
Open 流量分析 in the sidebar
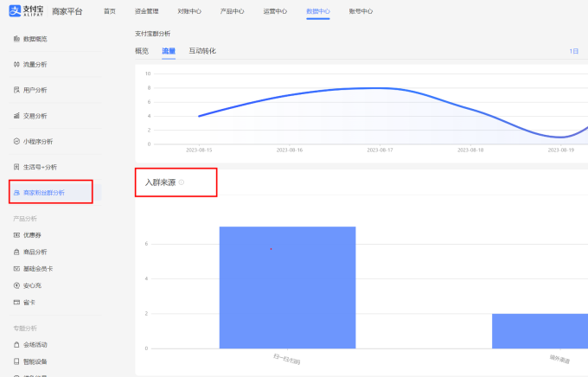coord(35,65)
